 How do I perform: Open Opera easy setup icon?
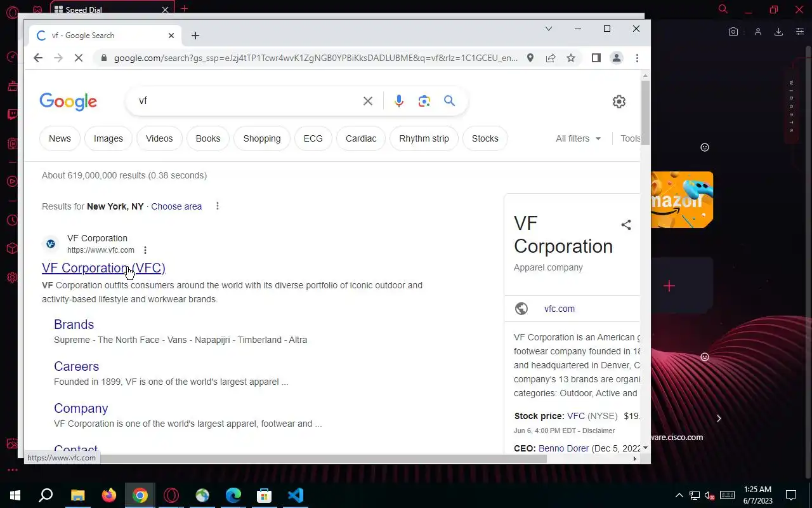pyautogui.click(x=799, y=32)
